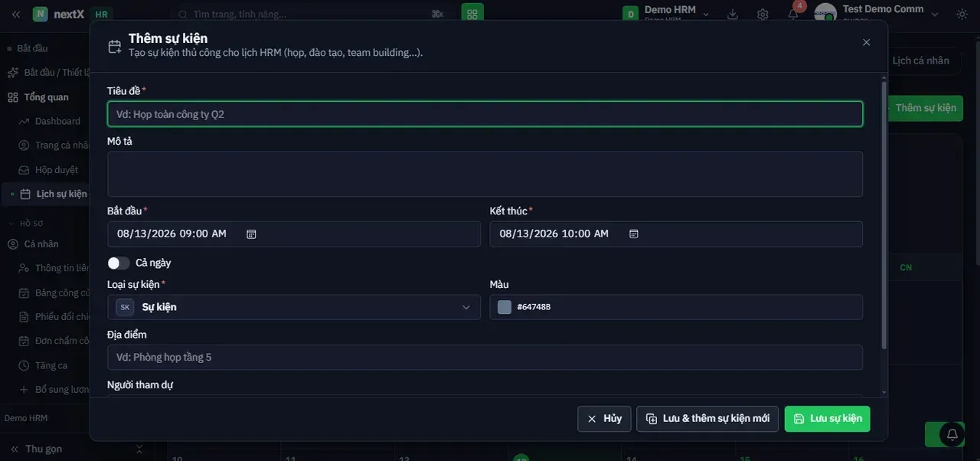Viewport: 980px width, 461px height.
Task: Click the Lưu sự kiện button
Action: pyautogui.click(x=828, y=419)
